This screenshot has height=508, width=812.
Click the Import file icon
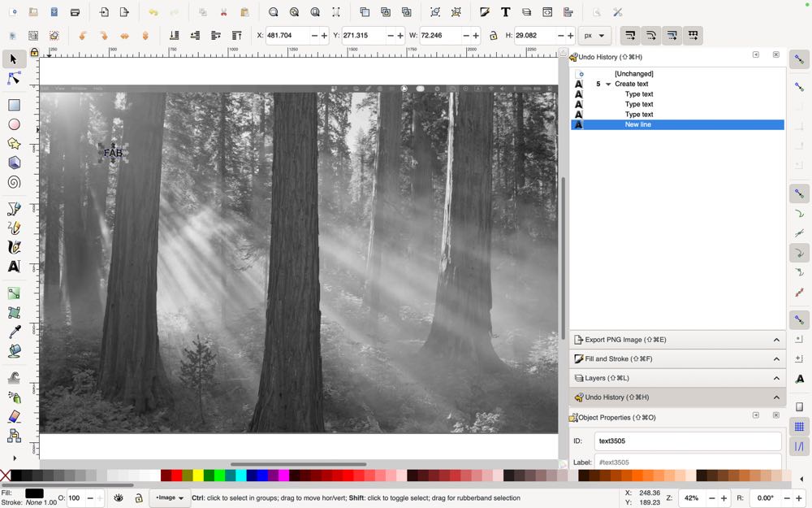pyautogui.click(x=104, y=12)
